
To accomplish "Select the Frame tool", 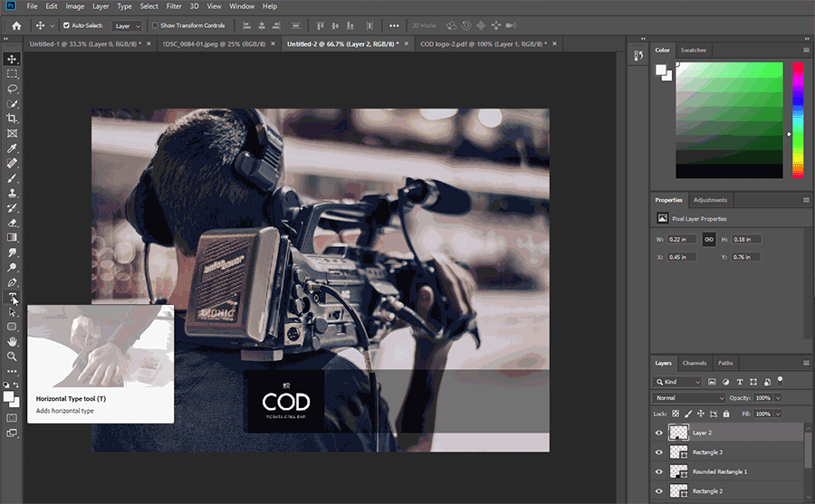I will pyautogui.click(x=12, y=134).
